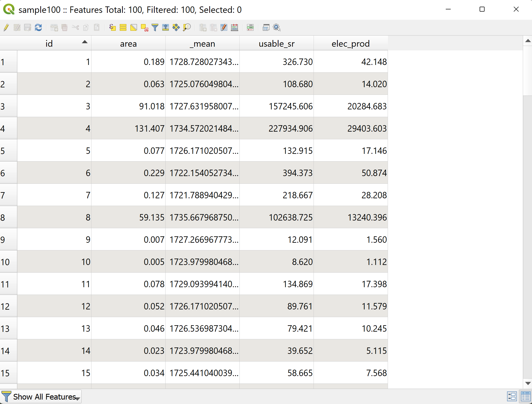The height and width of the screenshot is (404, 532).
Task: Click the save edits icon in toolbar
Action: tap(27, 28)
